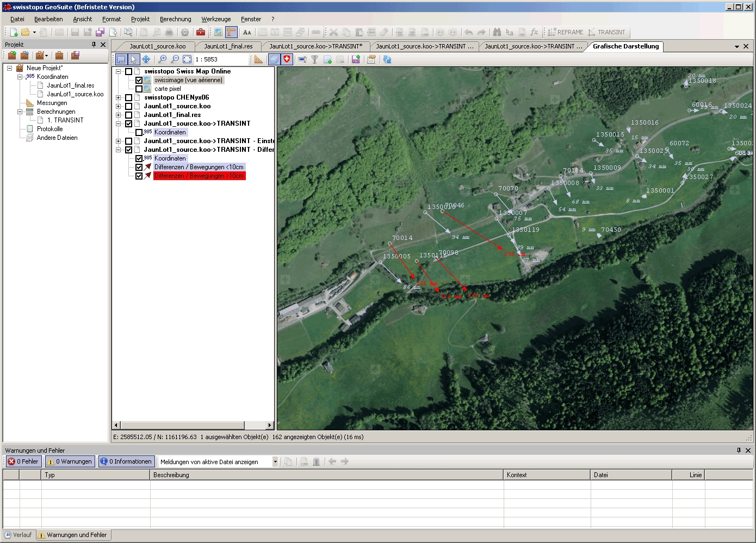Click the triangle ruler measure icon
The height and width of the screenshot is (543, 756).
pos(258,59)
